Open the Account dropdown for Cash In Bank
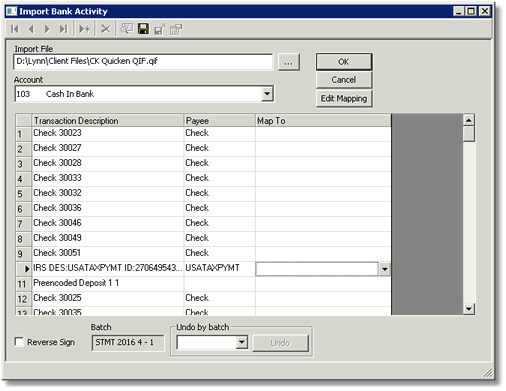Image resolution: width=506 pixels, height=391 pixels. click(x=267, y=94)
